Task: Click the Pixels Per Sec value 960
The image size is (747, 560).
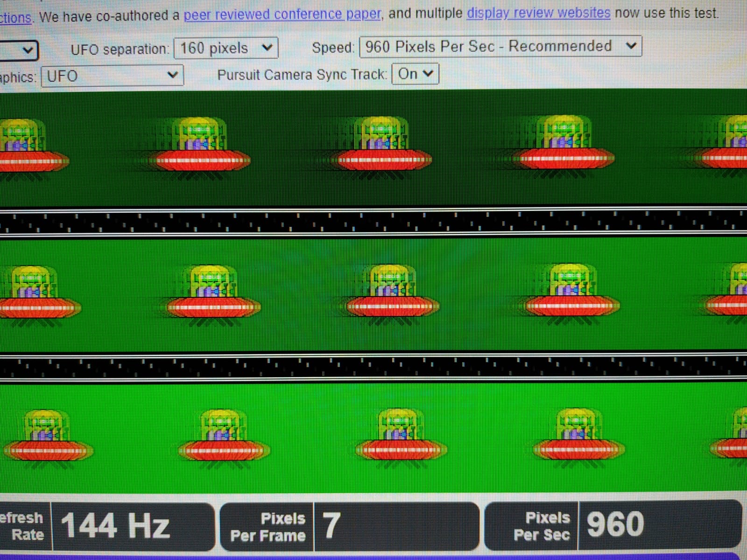Action: click(615, 524)
